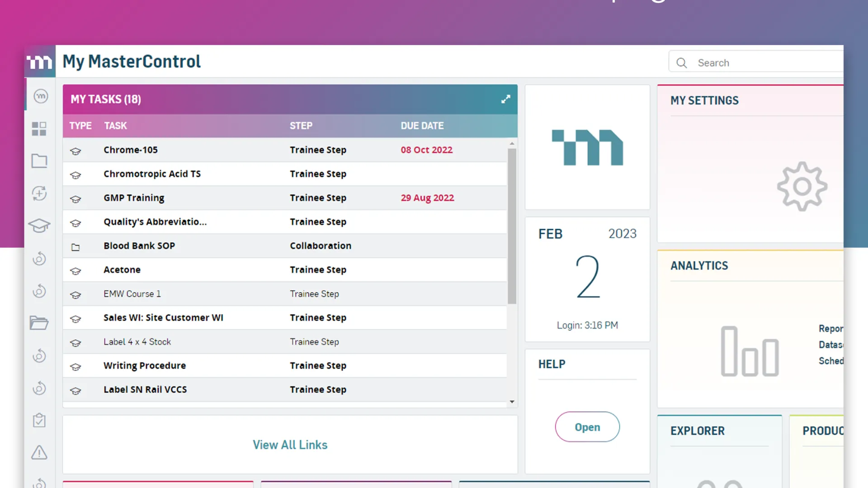Screen dimensions: 868x488
Task: Open the graduation cap training icon in sidebar
Action: (39, 225)
